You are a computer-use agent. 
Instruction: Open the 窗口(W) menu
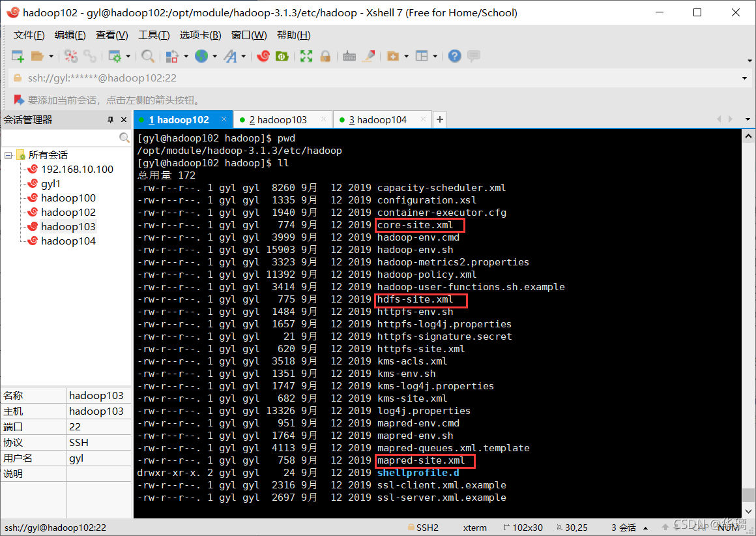[x=249, y=35]
